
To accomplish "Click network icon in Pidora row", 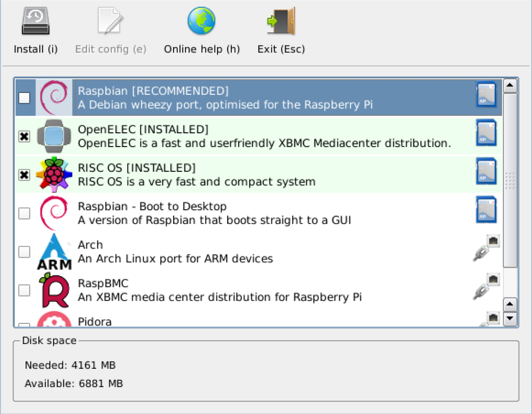I will tap(490, 319).
